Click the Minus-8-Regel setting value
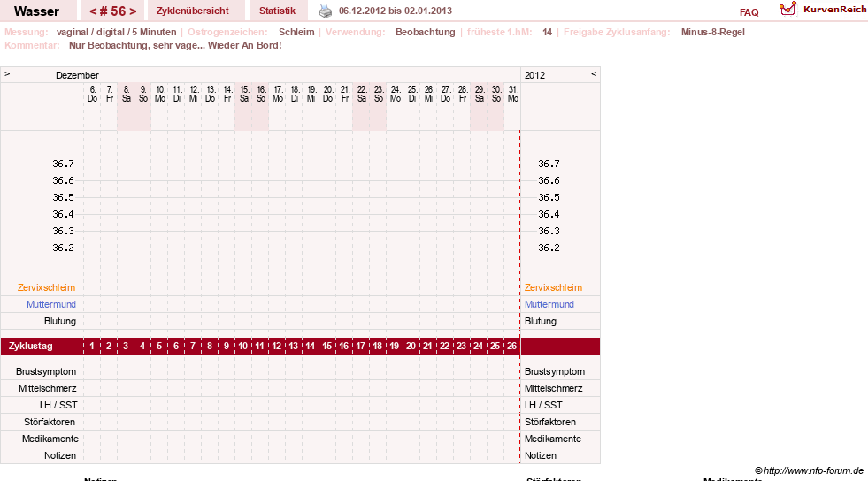Image resolution: width=868 pixels, height=481 pixels. pos(713,32)
